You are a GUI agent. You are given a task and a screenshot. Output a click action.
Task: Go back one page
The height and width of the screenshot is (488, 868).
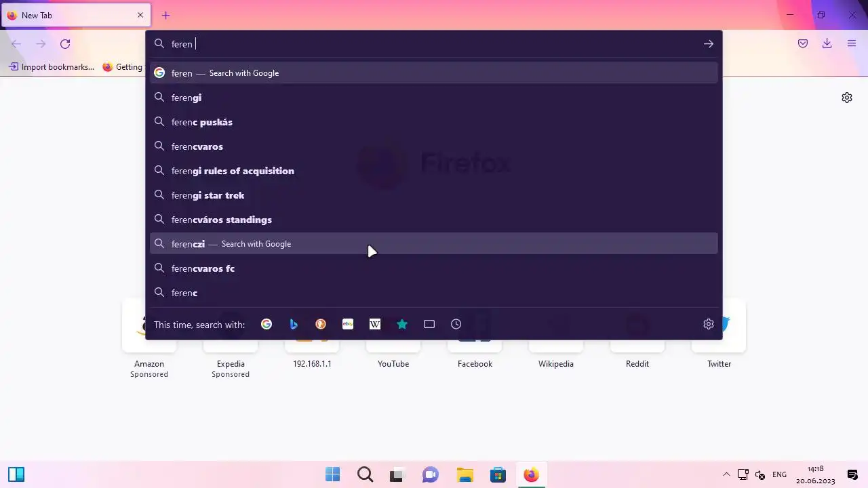tap(16, 44)
